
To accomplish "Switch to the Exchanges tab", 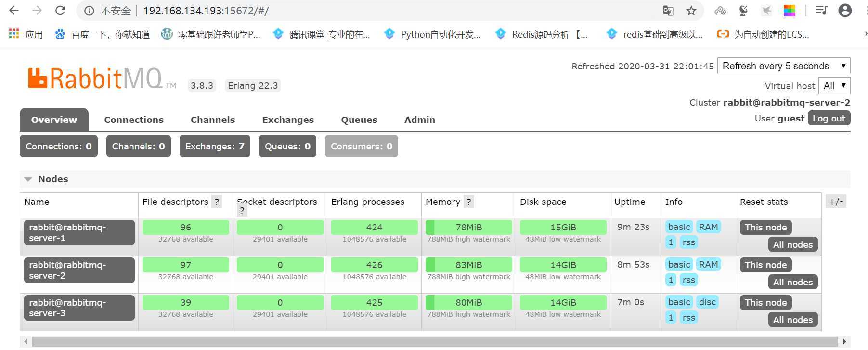I will coord(288,120).
